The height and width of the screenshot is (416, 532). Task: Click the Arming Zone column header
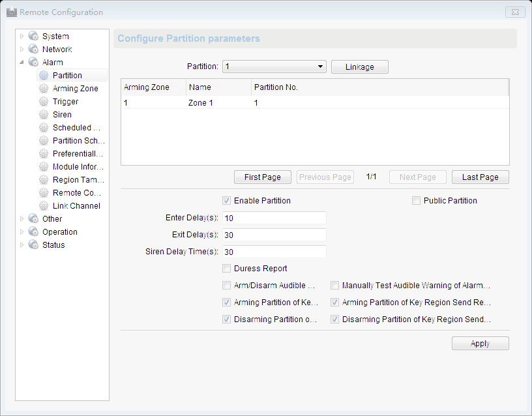pos(153,87)
